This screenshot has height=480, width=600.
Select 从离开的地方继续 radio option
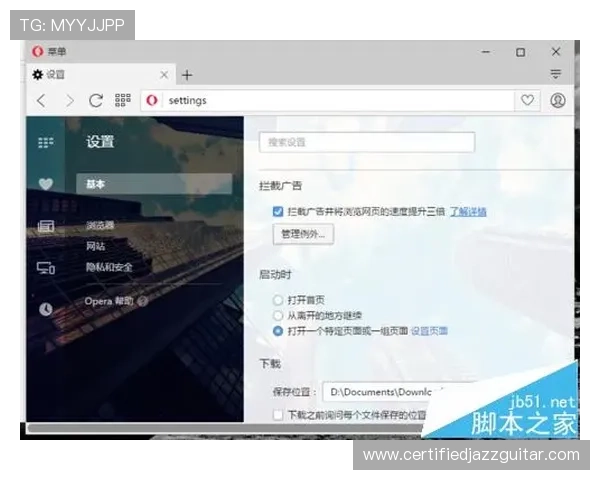click(278, 315)
